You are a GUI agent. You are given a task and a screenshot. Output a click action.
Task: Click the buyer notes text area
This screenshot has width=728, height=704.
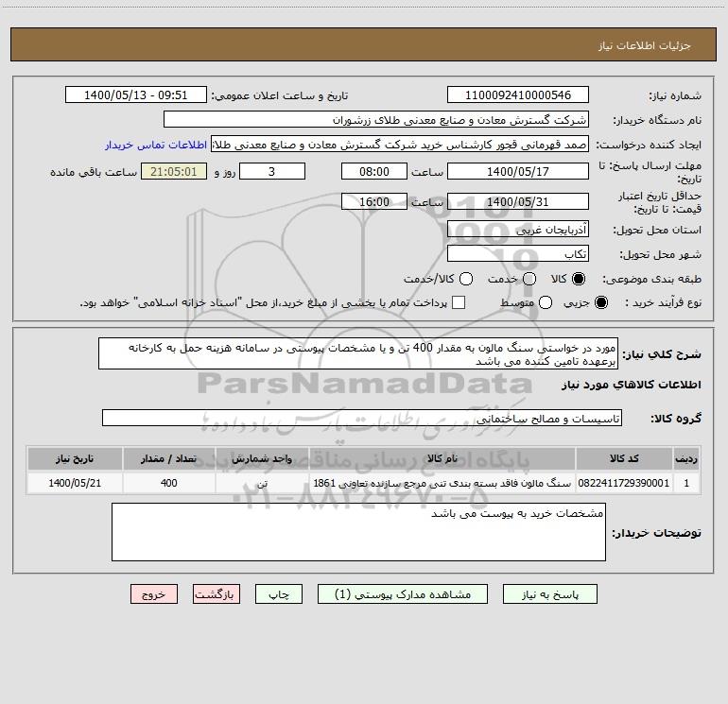[x=358, y=532]
